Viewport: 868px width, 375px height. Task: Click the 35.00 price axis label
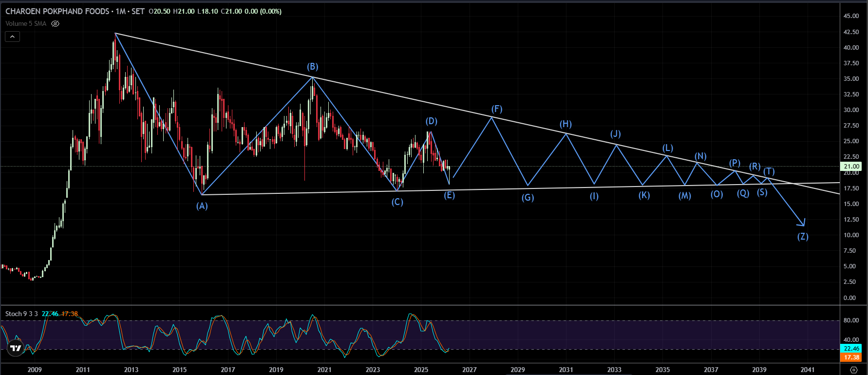851,79
